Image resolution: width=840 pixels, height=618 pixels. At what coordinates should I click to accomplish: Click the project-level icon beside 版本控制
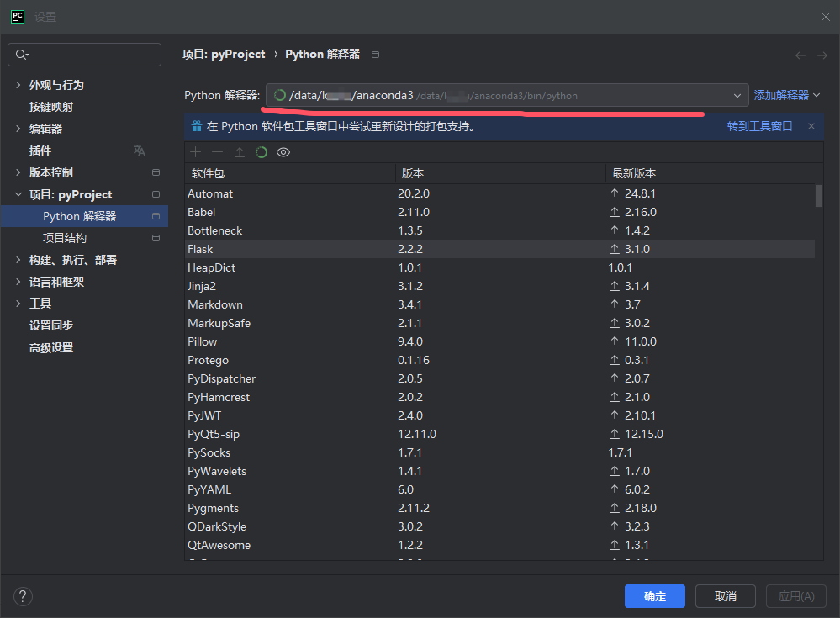coord(156,172)
